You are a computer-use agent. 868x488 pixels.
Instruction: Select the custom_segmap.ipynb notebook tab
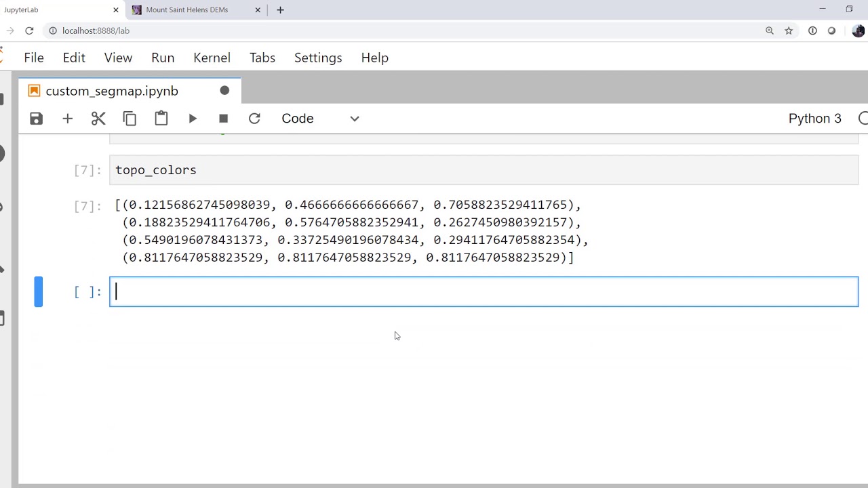(112, 91)
